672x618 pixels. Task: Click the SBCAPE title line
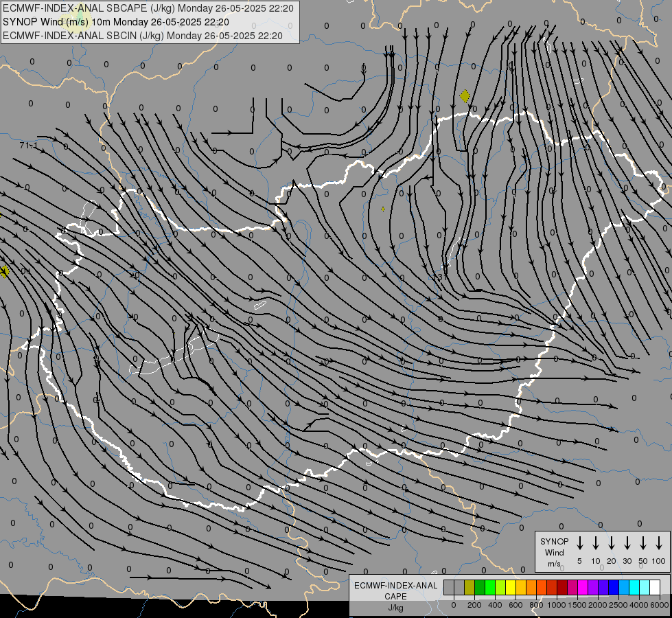point(148,8)
